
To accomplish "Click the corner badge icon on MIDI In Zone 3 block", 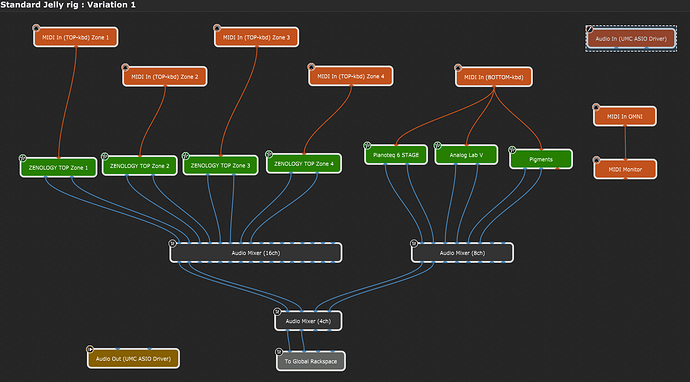I will pyautogui.click(x=217, y=28).
